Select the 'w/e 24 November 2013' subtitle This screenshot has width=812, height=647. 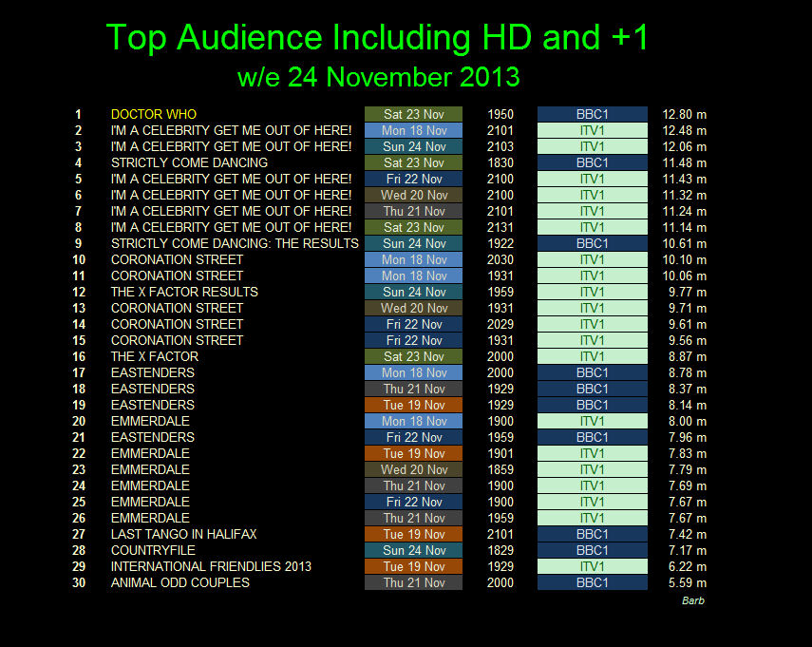[378, 76]
